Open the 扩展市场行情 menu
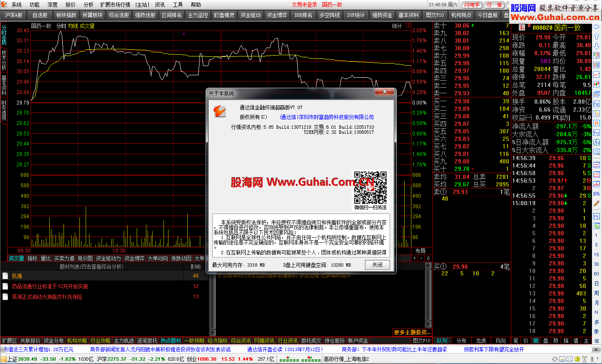The width and height of the screenshot is (602, 364). click(115, 5)
